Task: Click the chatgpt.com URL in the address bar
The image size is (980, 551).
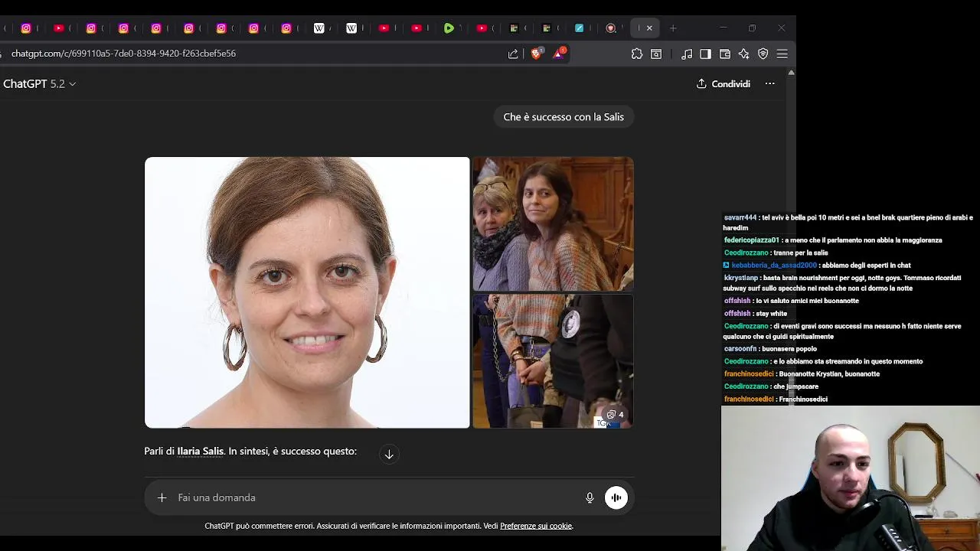Action: tap(123, 54)
